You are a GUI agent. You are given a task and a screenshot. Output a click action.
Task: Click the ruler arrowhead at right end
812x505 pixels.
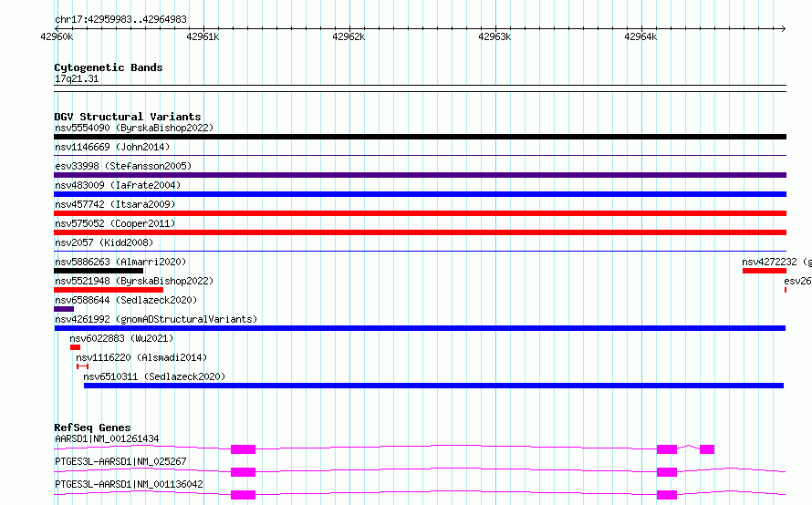click(x=784, y=28)
